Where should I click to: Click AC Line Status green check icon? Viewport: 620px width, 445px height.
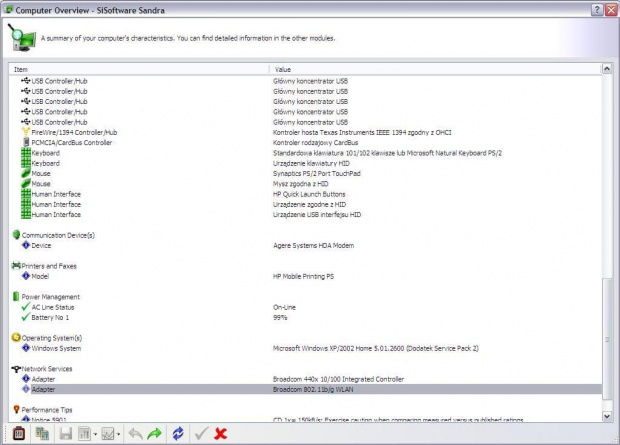pos(26,307)
